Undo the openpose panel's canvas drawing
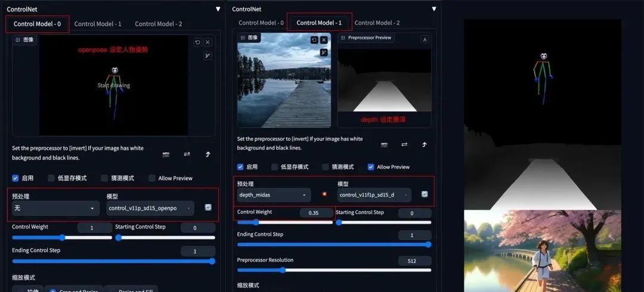This screenshot has width=644, height=292. [197, 42]
